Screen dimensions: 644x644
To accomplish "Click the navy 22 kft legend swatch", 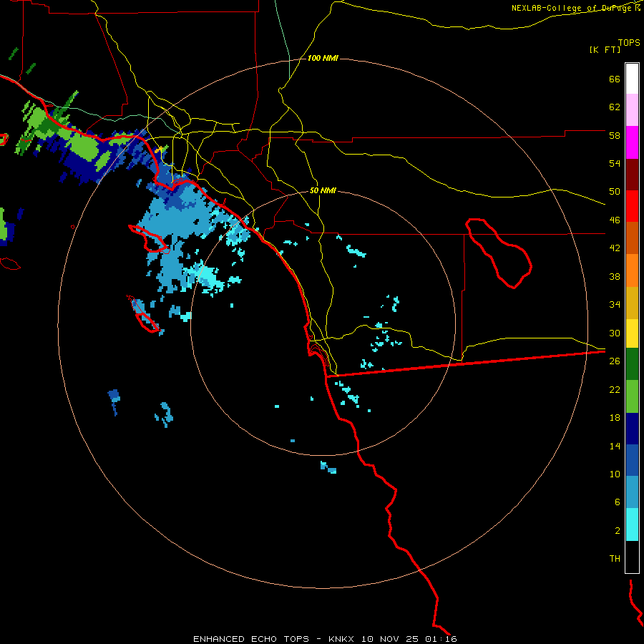I will pos(632,429).
